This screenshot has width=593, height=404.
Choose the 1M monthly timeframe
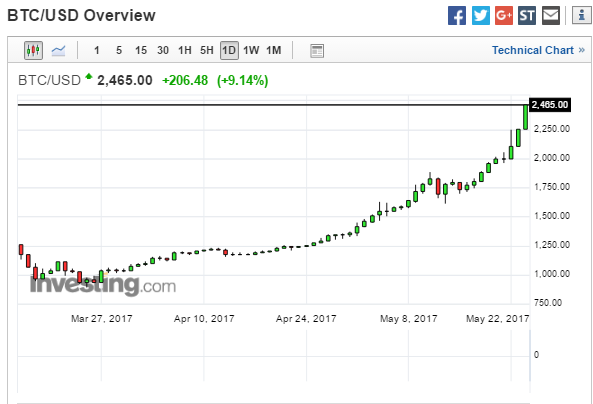[274, 50]
